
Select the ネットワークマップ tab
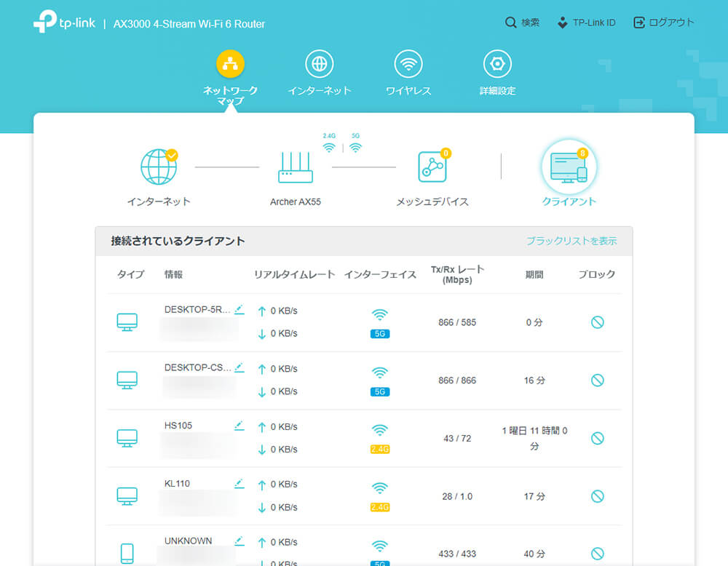coord(230,77)
